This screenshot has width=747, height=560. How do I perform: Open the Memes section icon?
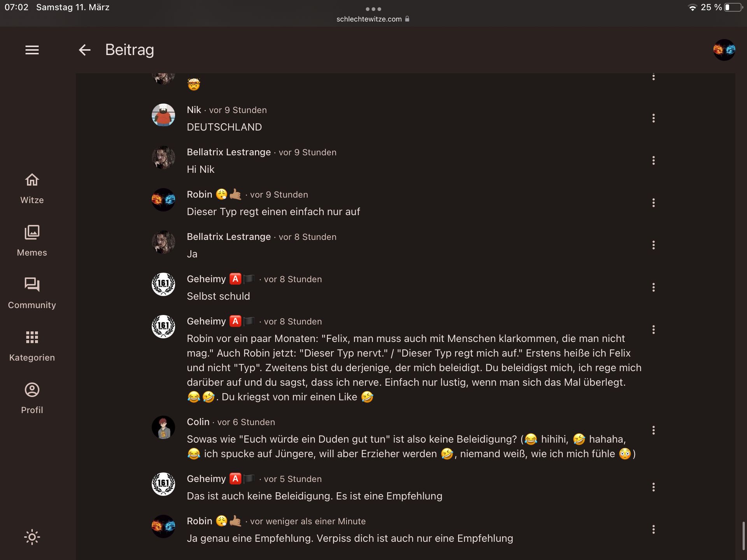(x=32, y=232)
